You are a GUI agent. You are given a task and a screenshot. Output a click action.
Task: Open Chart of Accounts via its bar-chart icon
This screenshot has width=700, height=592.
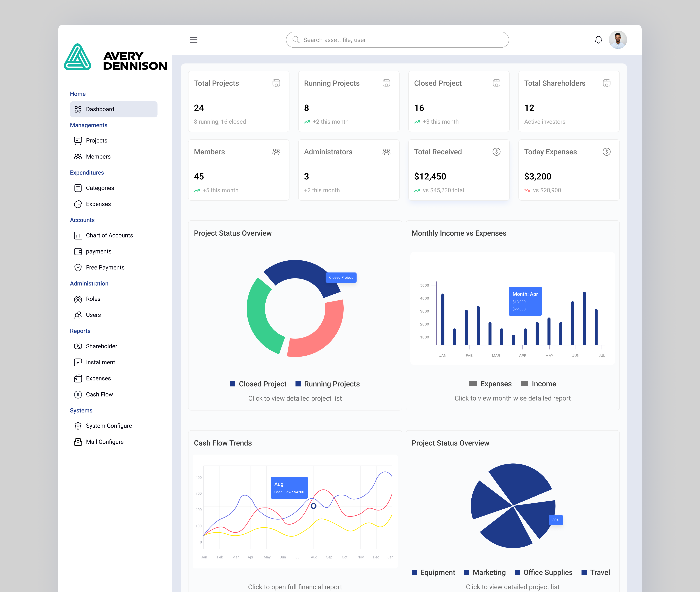click(x=78, y=235)
